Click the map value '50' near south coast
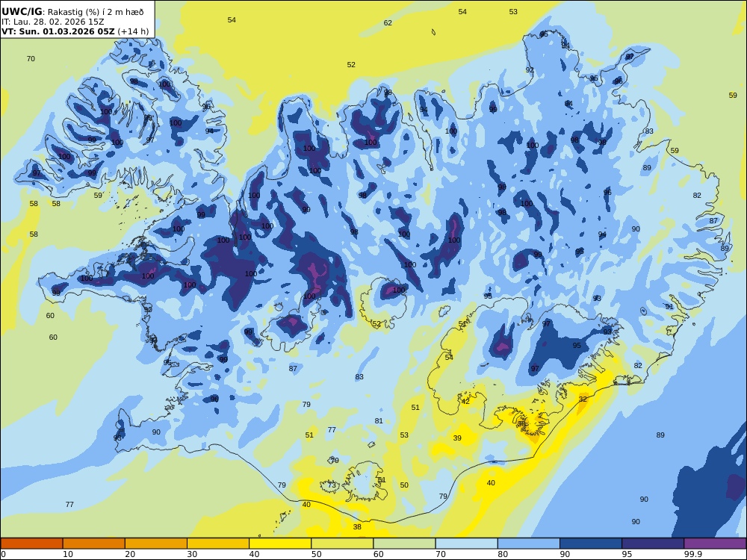 click(x=404, y=485)
